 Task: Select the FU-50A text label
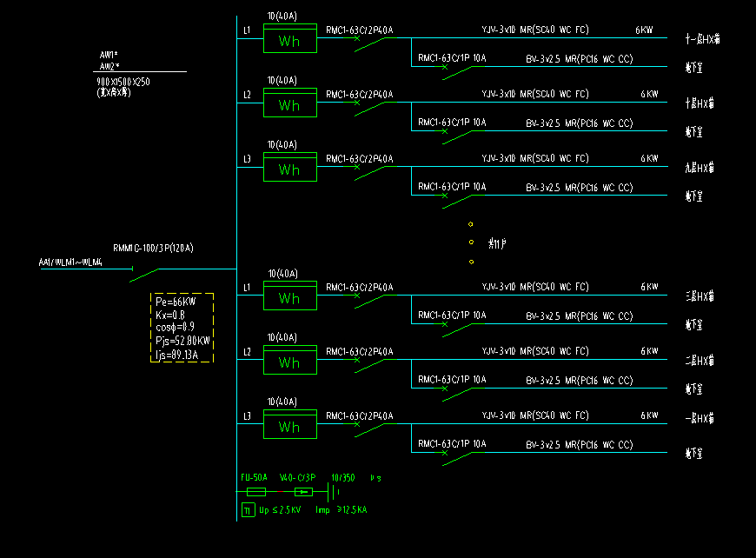pos(254,477)
